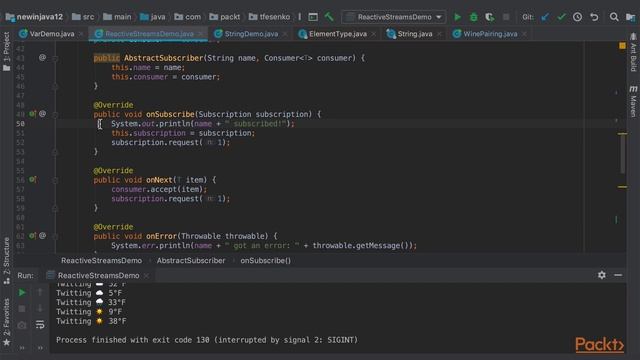Stop process using Run panel stop icon
The width and height of the screenshot is (640, 360).
[x=22, y=309]
